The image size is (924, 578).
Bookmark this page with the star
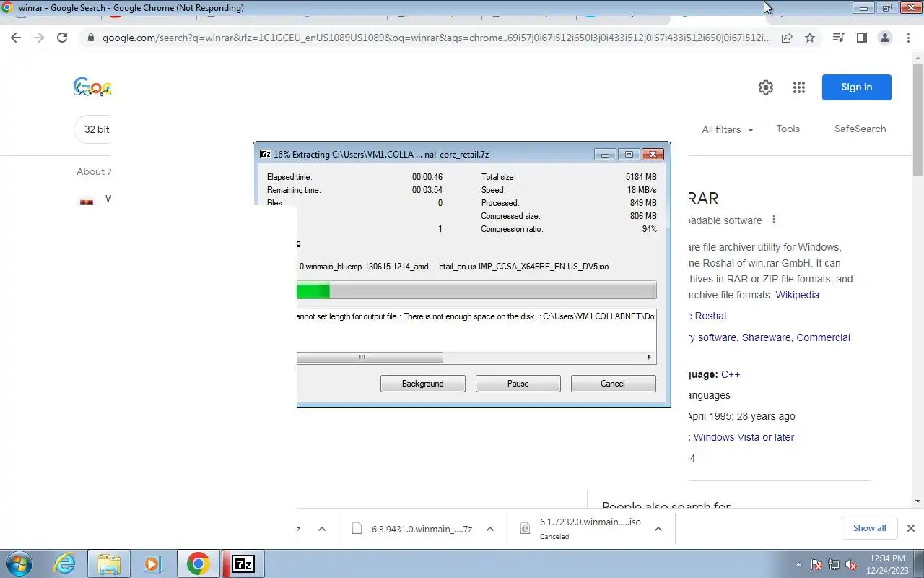810,38
